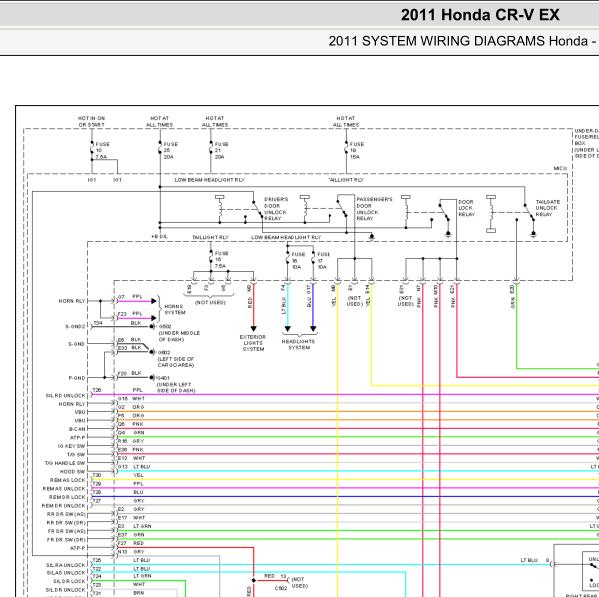599x597 pixels.
Task: Click the 2011 Honda CR-V EX title
Action: [x=480, y=15]
